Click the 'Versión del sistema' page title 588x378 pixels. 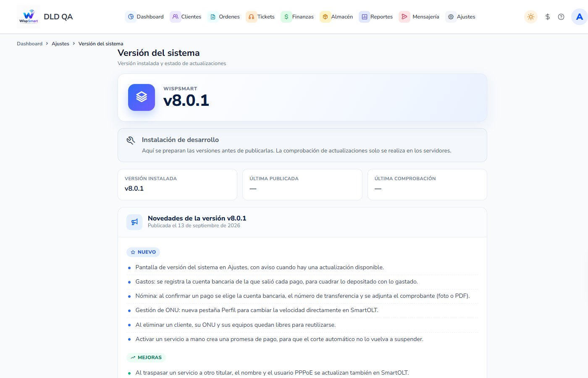[159, 53]
